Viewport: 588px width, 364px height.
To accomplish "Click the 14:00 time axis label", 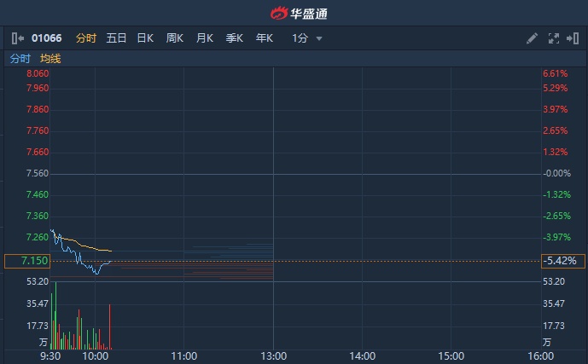I will (362, 356).
